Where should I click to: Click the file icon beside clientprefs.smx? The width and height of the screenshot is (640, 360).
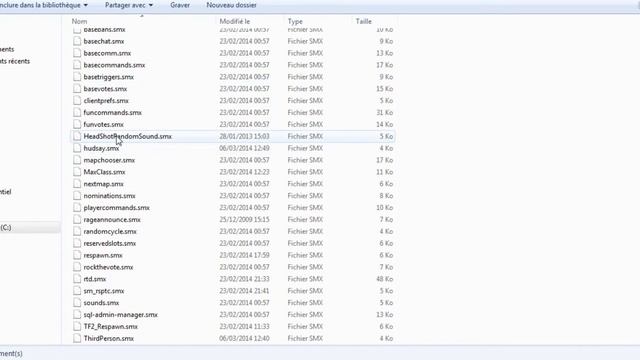tap(77, 100)
